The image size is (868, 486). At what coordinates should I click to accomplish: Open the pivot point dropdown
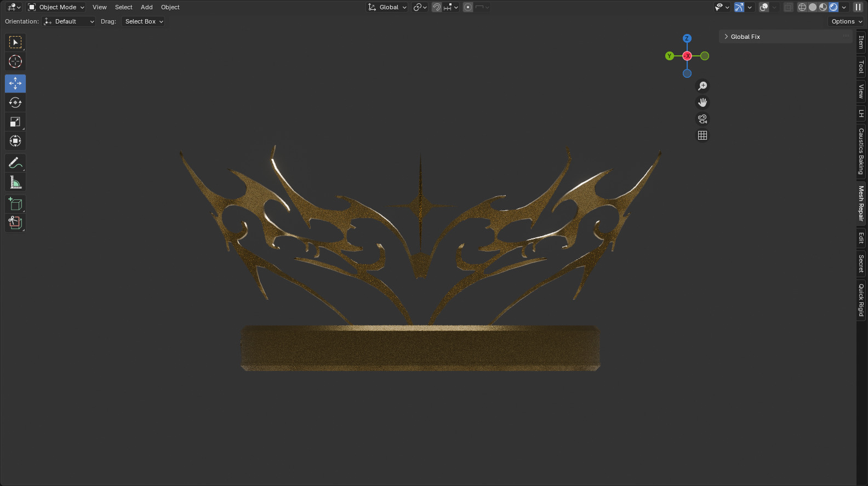pyautogui.click(x=420, y=7)
